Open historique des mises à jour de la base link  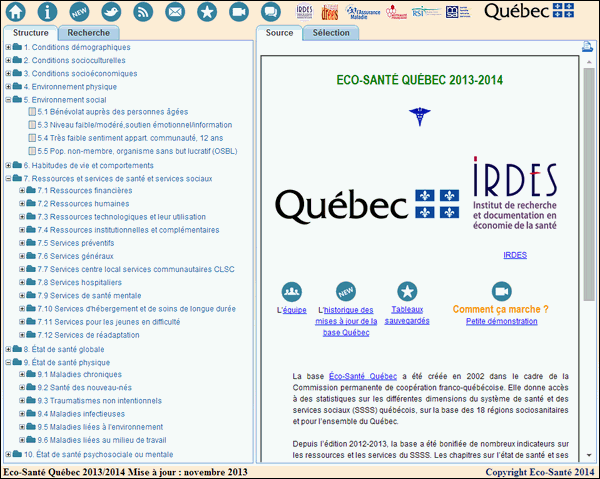tap(346, 321)
